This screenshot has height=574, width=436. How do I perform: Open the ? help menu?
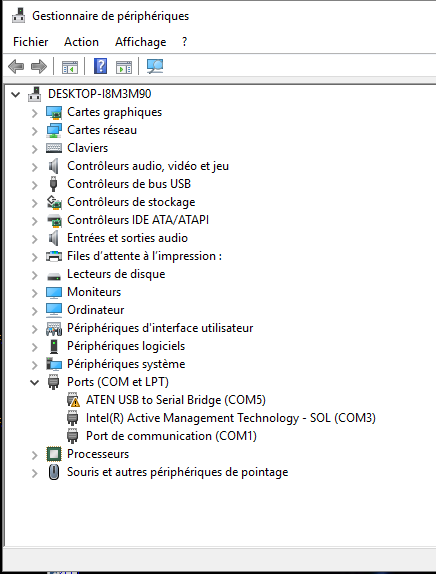[185, 42]
